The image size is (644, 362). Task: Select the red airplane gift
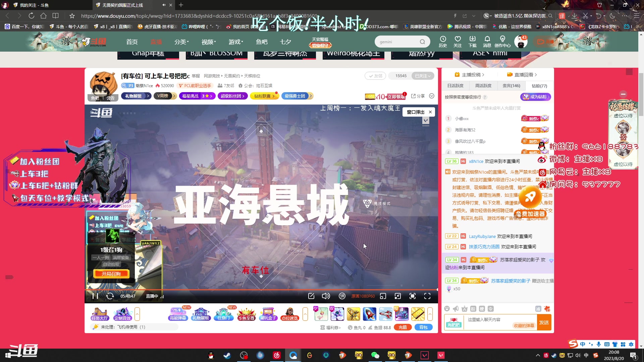click(385, 314)
